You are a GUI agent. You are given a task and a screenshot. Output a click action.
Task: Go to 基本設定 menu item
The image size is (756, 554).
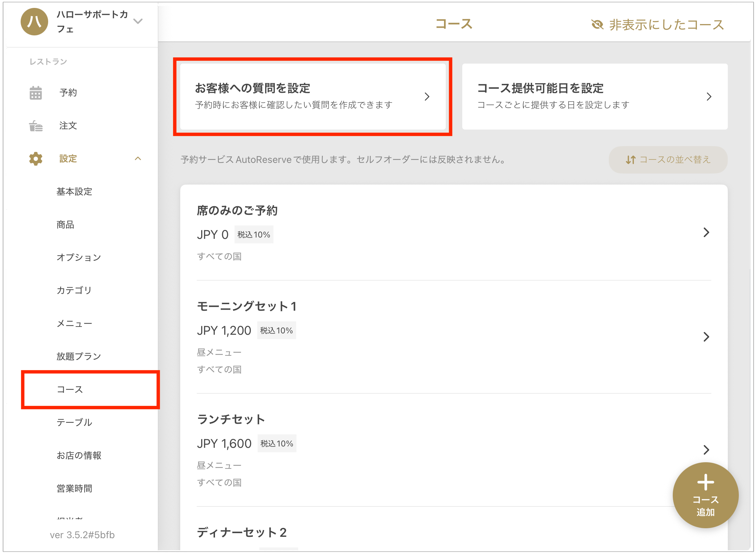(74, 191)
